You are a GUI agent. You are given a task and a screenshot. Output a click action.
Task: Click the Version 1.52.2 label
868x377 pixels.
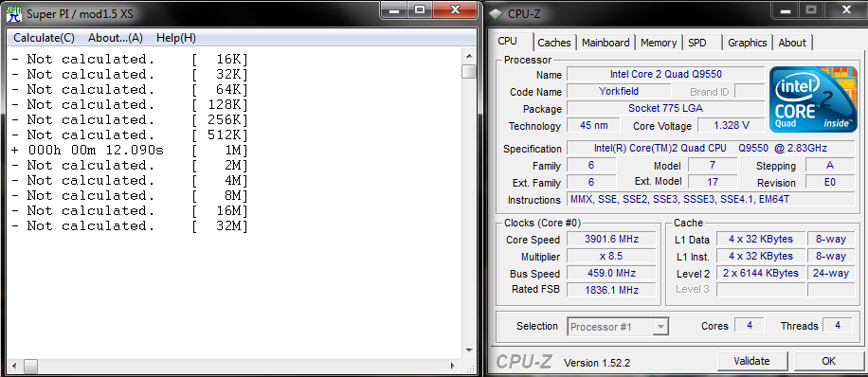click(597, 363)
